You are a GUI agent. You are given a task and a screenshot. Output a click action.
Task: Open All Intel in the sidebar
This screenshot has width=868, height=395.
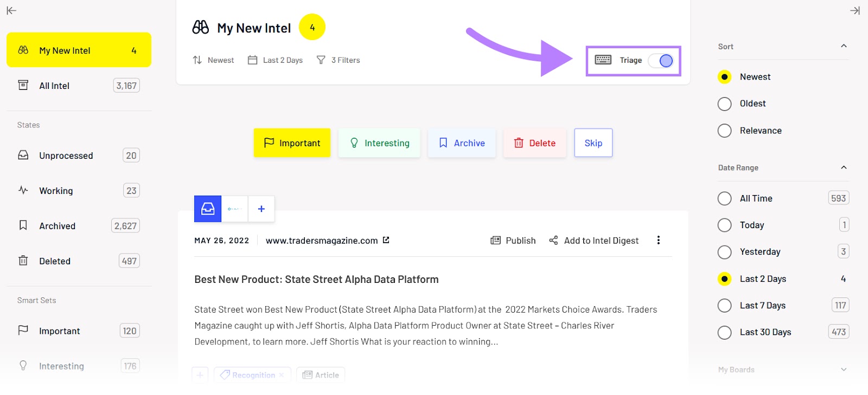click(x=54, y=86)
